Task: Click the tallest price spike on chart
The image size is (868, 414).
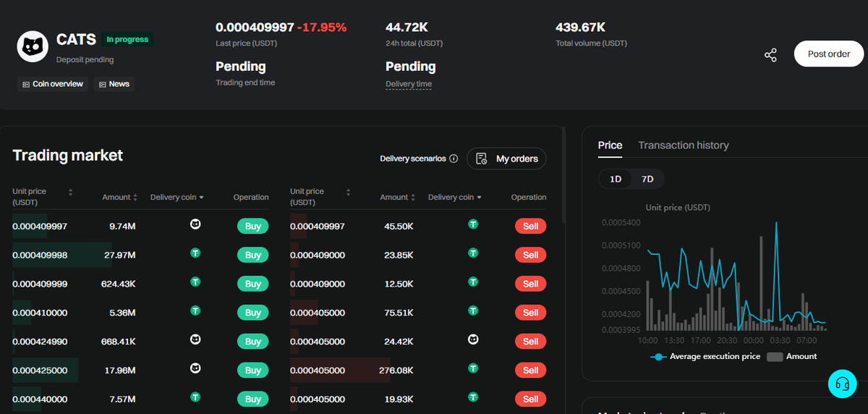Action: pos(776,224)
